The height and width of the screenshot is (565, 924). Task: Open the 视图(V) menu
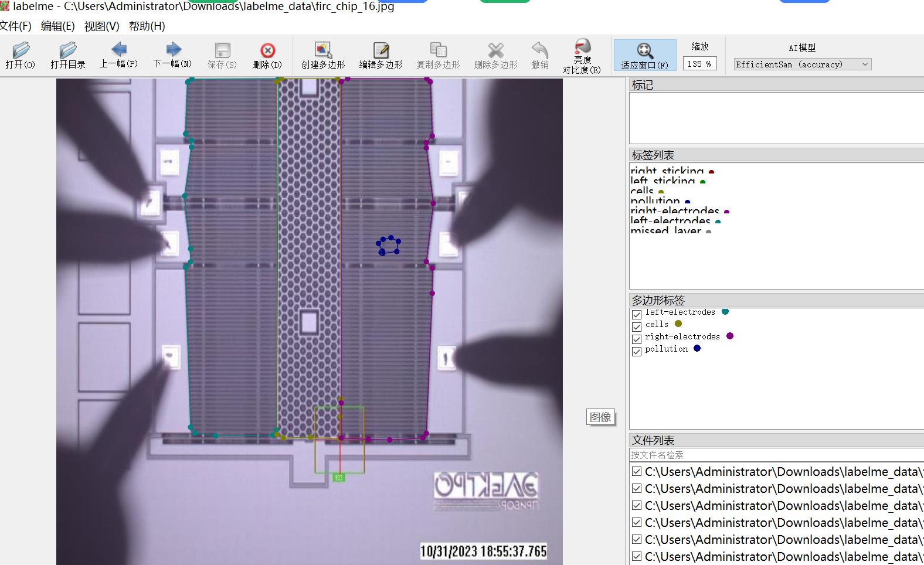pyautogui.click(x=101, y=26)
